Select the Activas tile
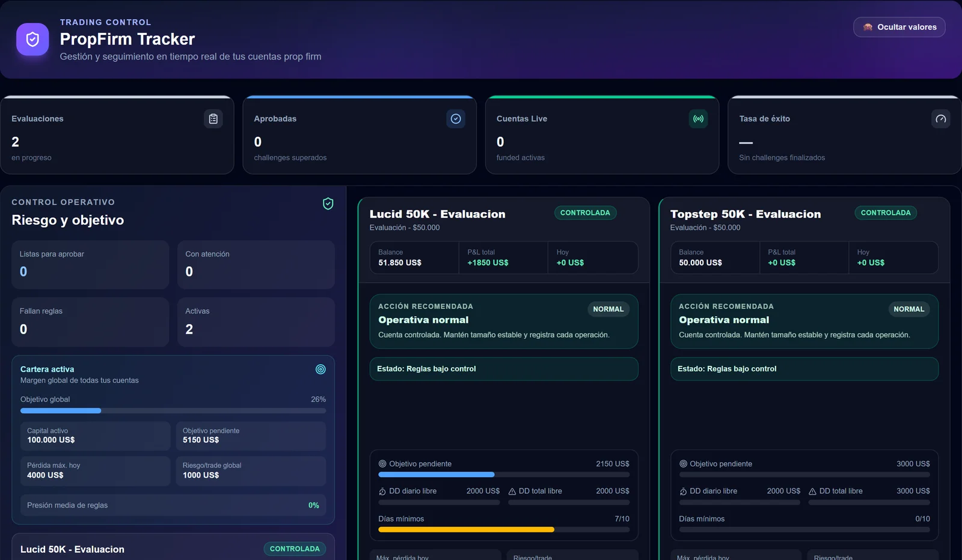 256,322
